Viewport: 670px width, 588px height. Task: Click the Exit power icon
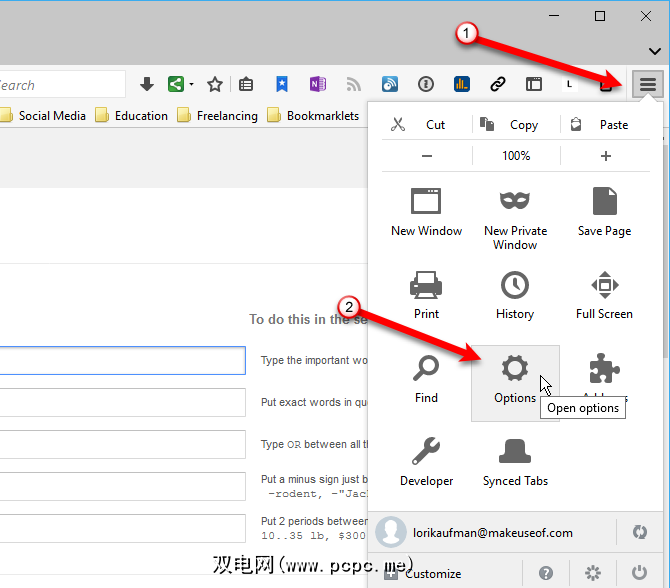(639, 573)
